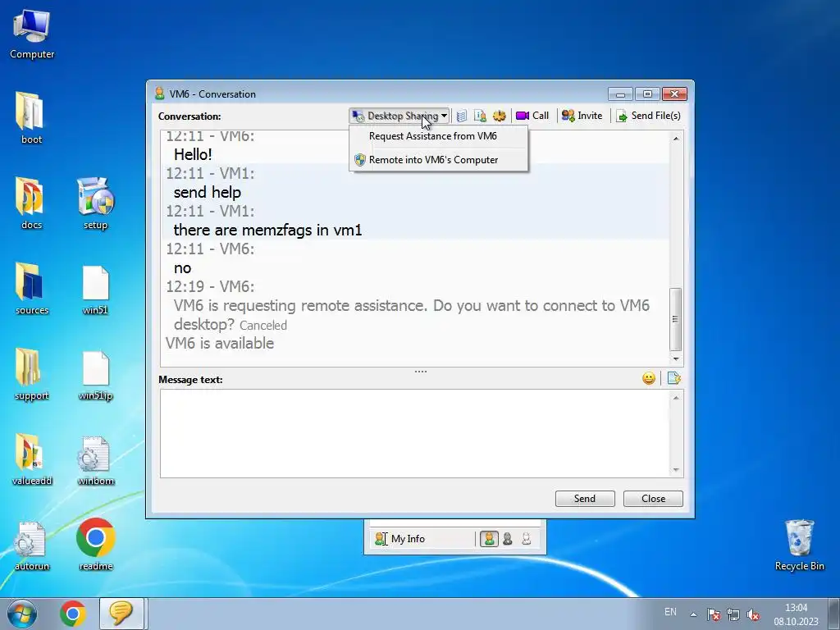
Task: Send the typed message
Action: coord(585,499)
